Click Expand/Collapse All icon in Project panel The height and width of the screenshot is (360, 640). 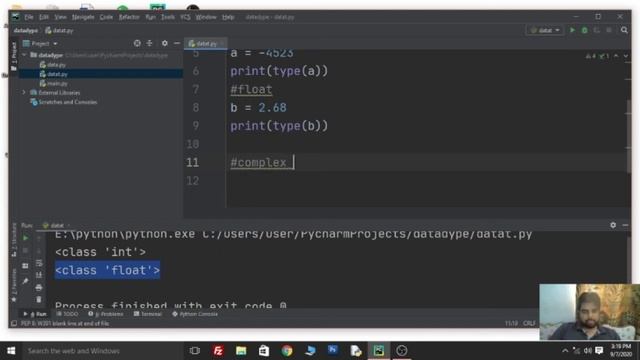[149, 43]
